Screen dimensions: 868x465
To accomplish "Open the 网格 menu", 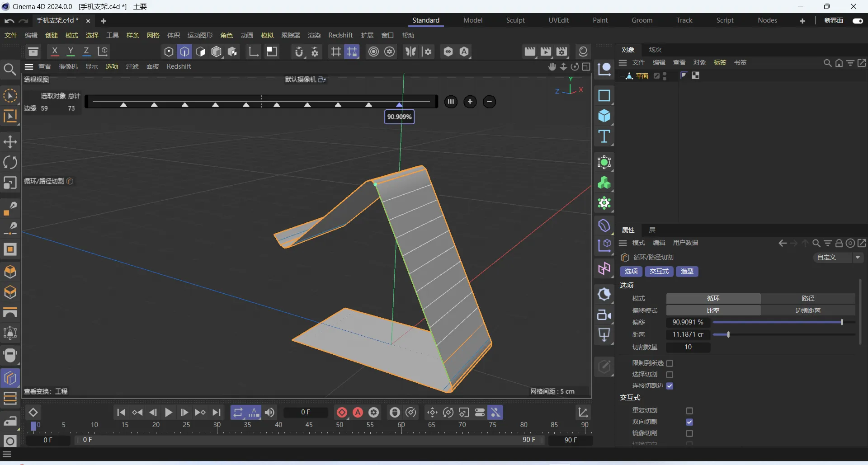I will pos(153,35).
